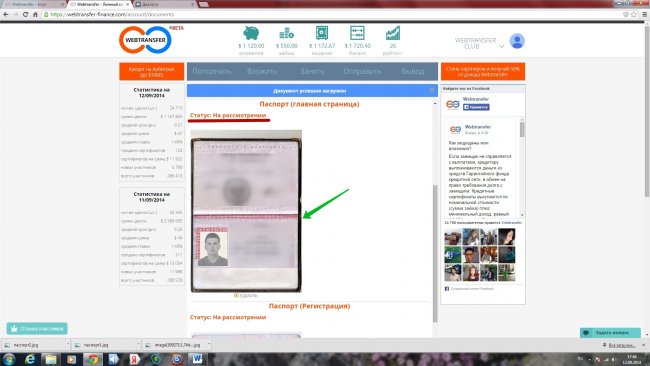The height and width of the screenshot is (366, 650).
Task: Open the Yandex taskbar icon
Action: click(x=134, y=359)
